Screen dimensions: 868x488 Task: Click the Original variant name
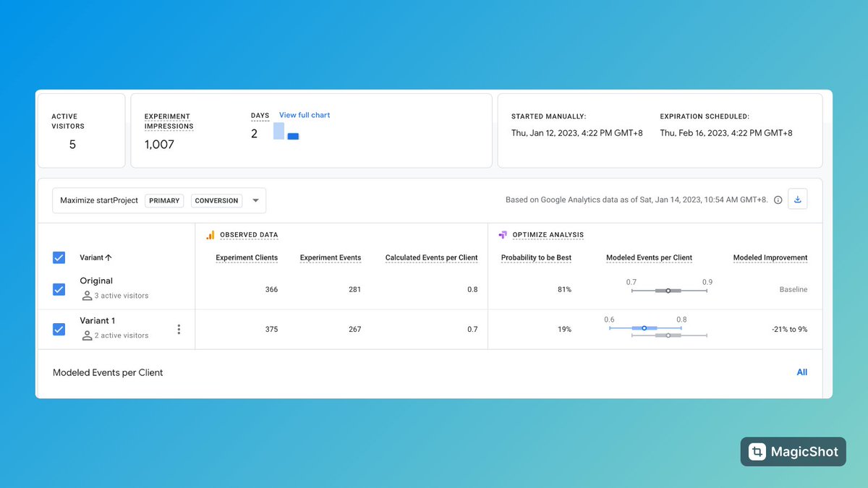96,281
